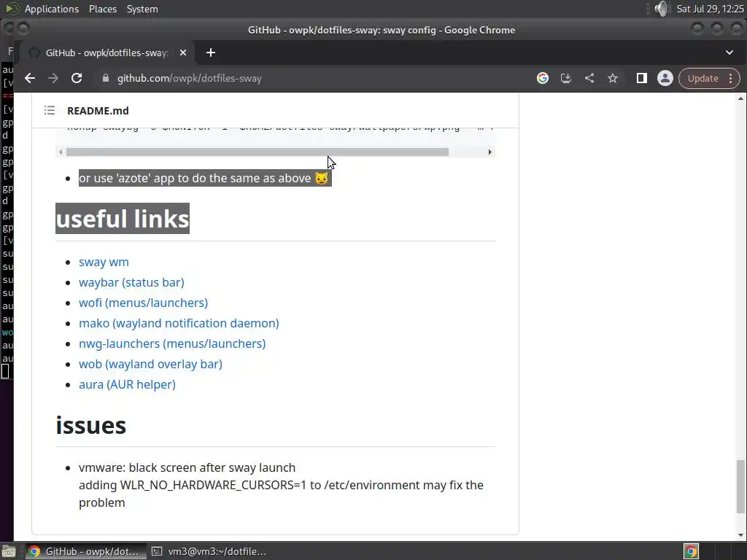Screen dimensions: 747x560
Task: Open the aura (AUR helper) link
Action: point(127,385)
